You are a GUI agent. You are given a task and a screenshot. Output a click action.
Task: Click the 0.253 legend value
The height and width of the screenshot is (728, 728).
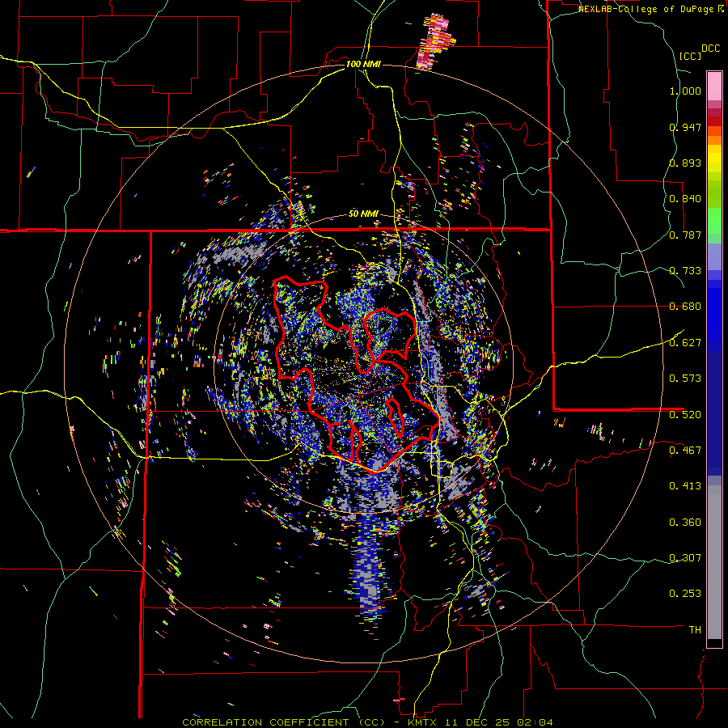click(685, 594)
